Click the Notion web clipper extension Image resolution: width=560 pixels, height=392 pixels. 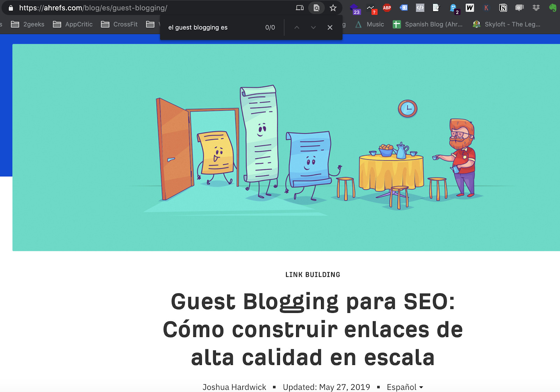[503, 8]
